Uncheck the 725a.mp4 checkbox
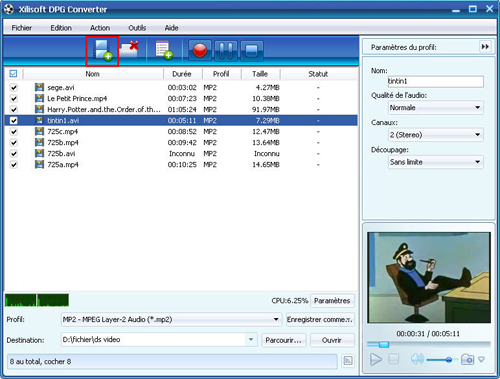 [14, 165]
